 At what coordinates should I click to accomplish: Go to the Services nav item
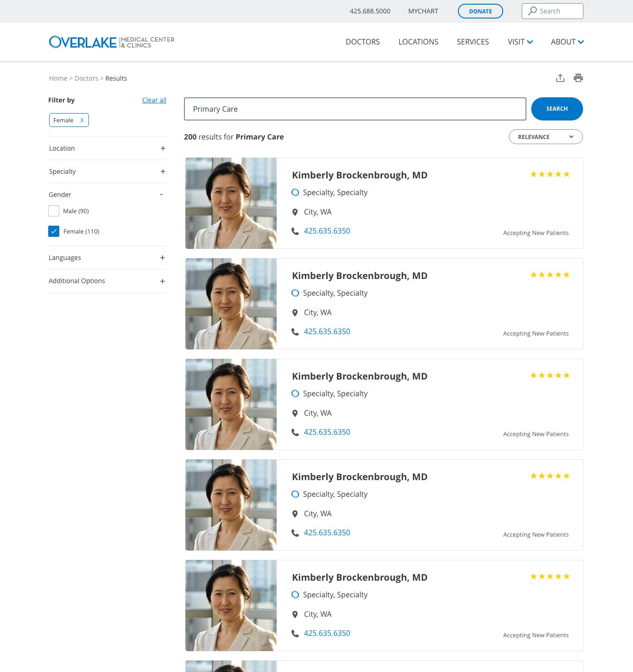point(473,42)
